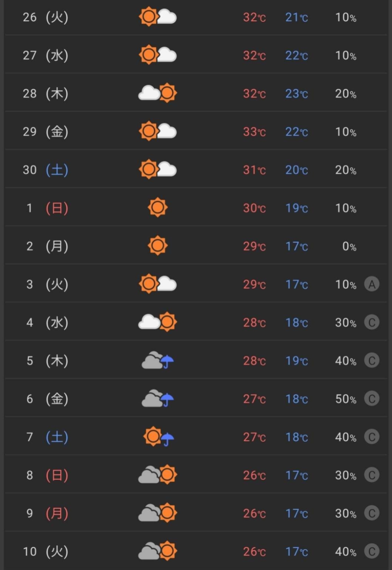Click the cloud-then-sun icon for day 28 (木)
The width and height of the screenshot is (392, 570).
coord(158,93)
